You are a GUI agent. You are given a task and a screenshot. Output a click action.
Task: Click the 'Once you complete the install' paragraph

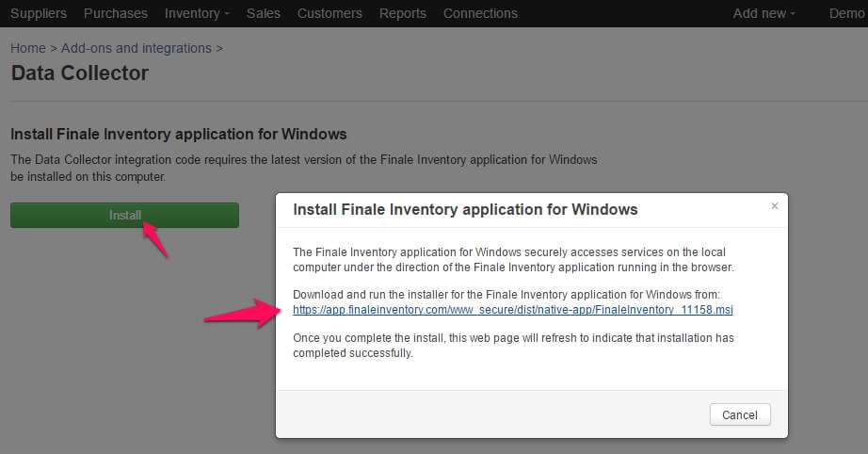pyautogui.click(x=513, y=346)
